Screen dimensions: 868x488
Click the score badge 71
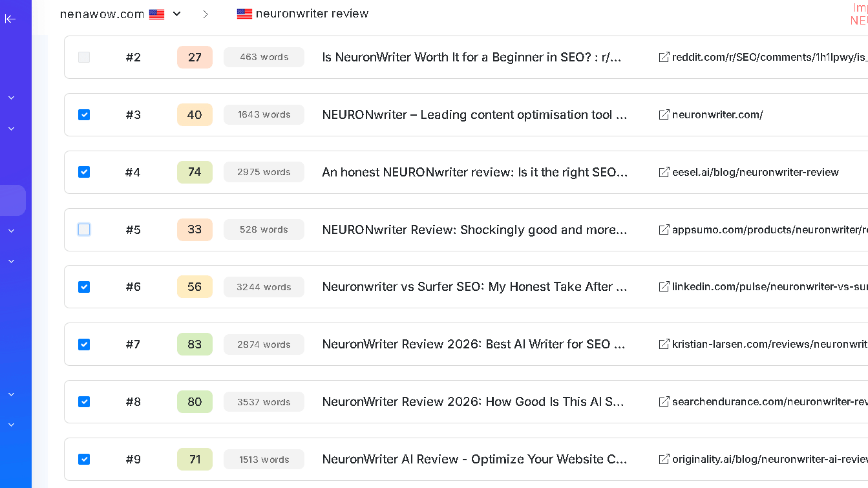pyautogui.click(x=195, y=459)
